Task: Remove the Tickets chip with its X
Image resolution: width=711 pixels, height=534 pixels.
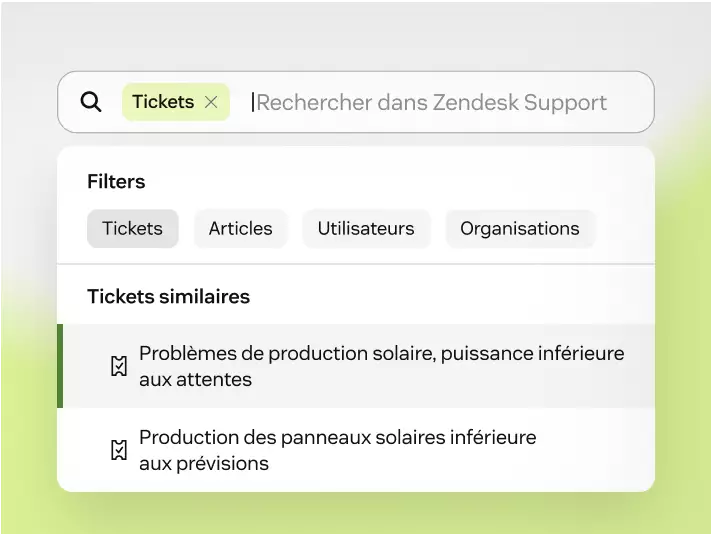Action: 211,102
